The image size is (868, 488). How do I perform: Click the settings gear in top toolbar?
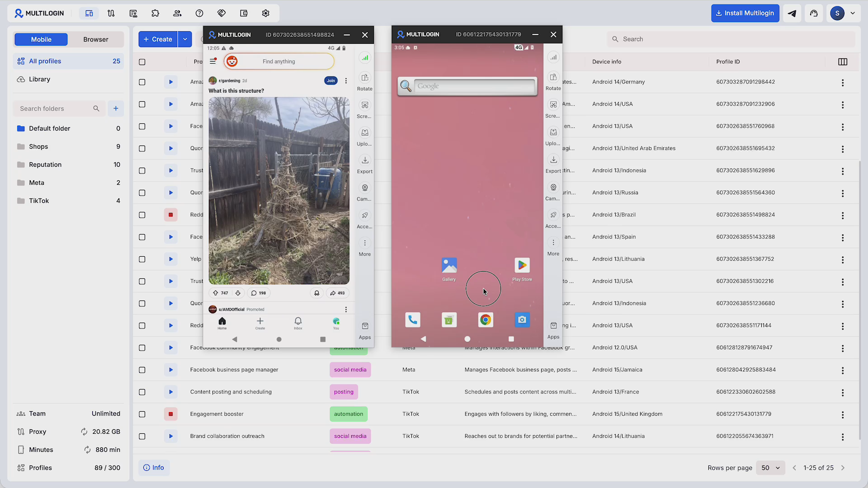coord(266,13)
